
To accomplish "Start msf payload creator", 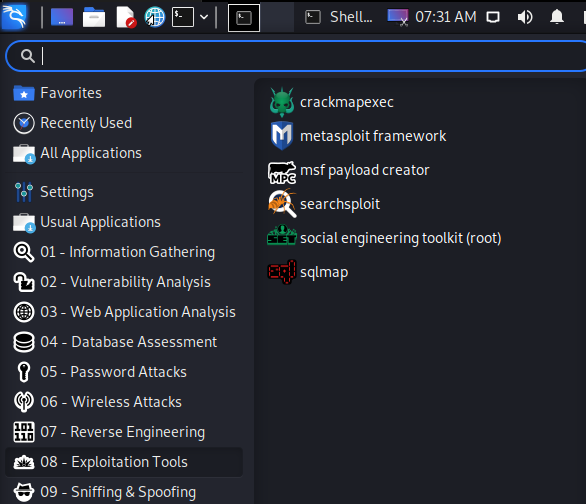I will pos(349,170).
